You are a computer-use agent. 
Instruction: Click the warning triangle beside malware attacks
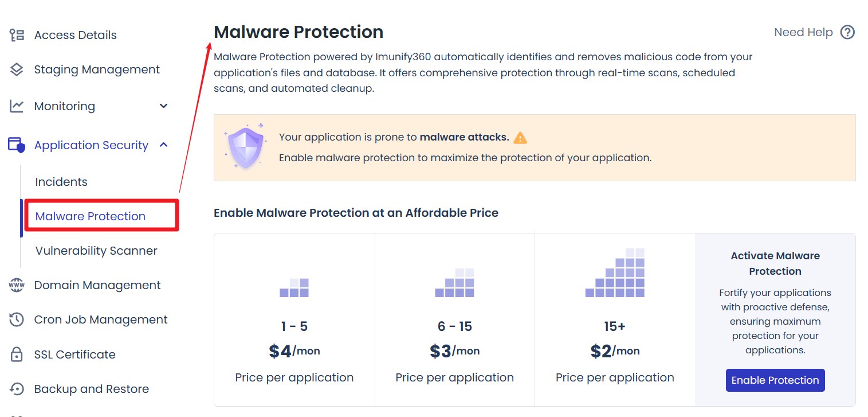coord(521,137)
